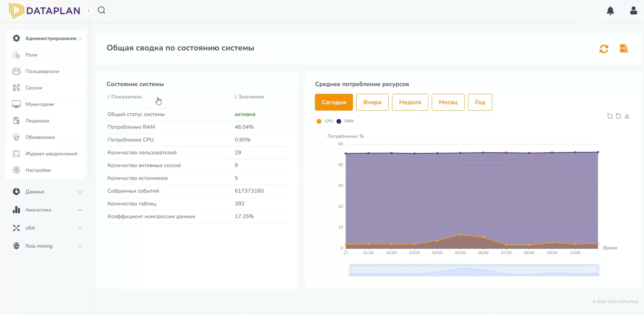The height and width of the screenshot is (315, 644).
Task: Go to Журнал уведомлений
Action: click(x=51, y=154)
